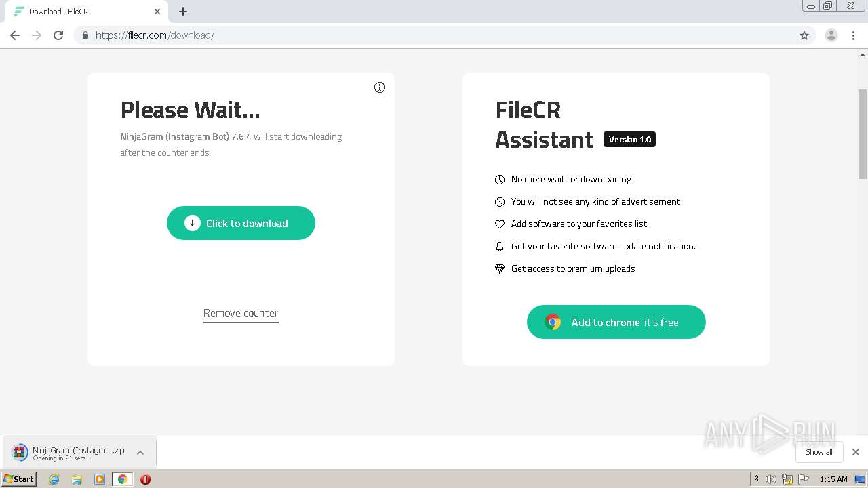This screenshot has height=488, width=868.
Task: Open Windows Media Player from the taskbar
Action: (100, 479)
